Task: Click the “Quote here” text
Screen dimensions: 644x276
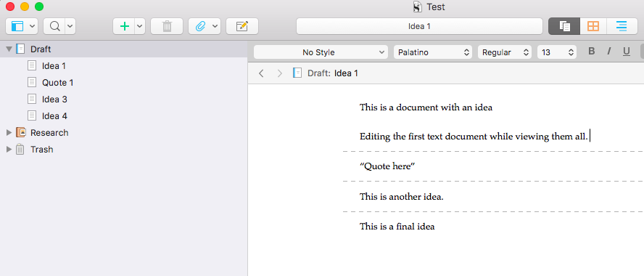Action: click(388, 166)
